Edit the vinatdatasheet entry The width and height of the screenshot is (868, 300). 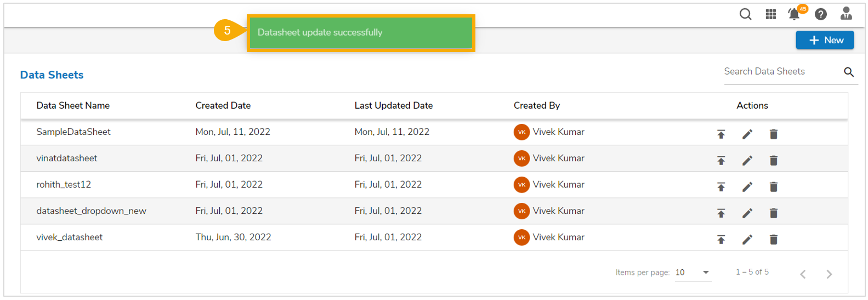coord(747,161)
